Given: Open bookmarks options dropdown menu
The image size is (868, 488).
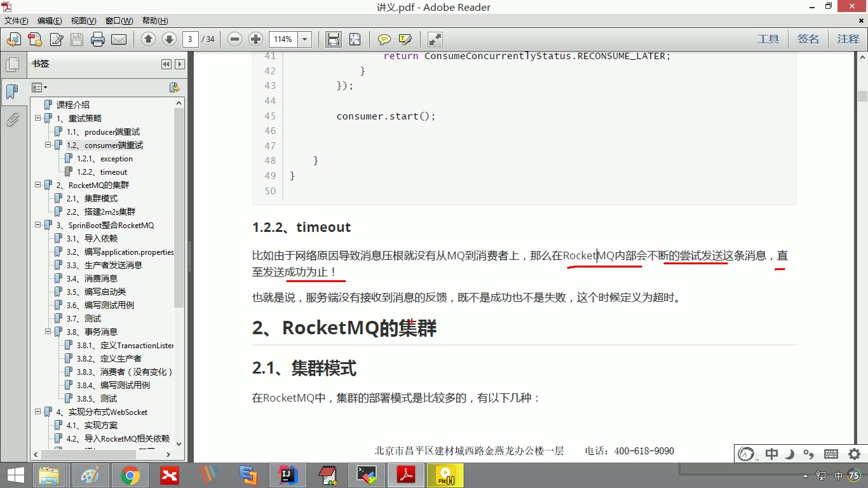Looking at the screenshot, I should coord(39,88).
